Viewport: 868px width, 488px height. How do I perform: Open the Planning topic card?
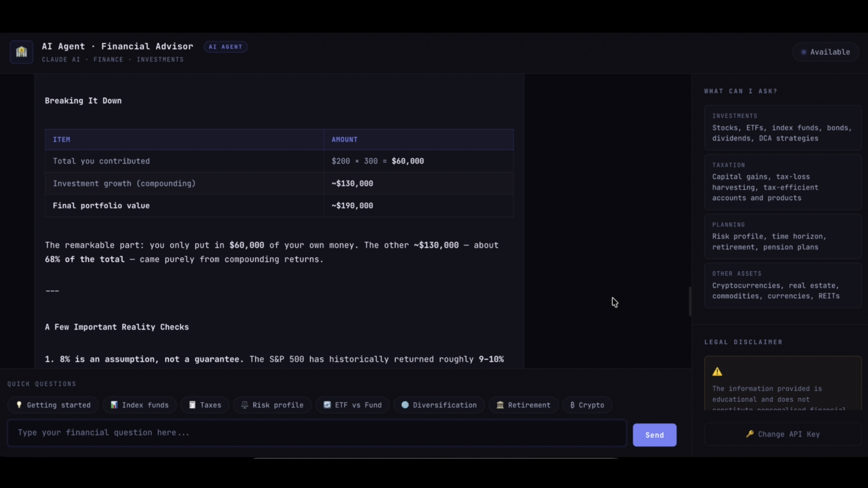click(783, 236)
